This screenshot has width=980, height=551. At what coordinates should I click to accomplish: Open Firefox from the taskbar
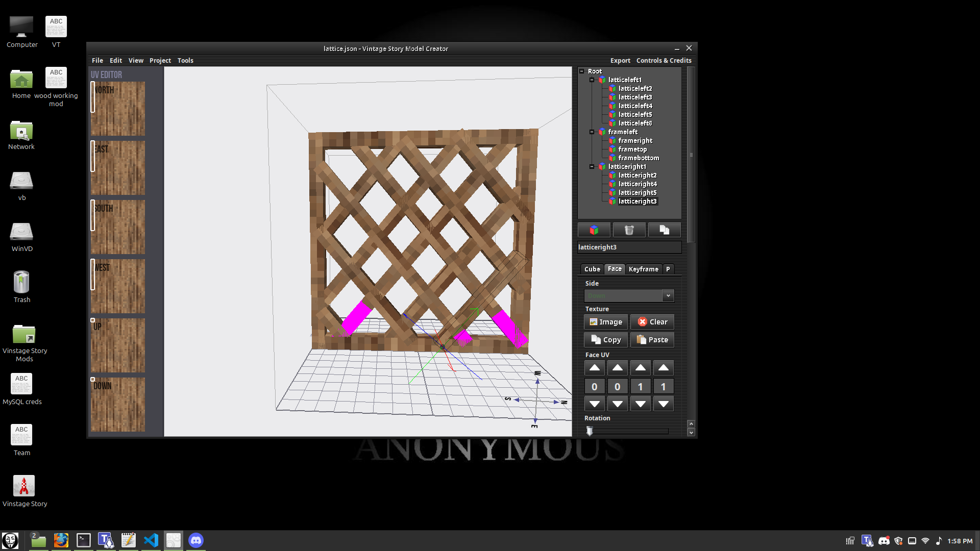point(61,540)
